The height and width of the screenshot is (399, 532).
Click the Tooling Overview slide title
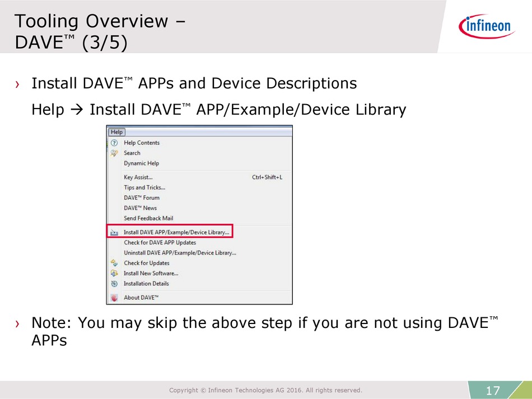[x=100, y=31]
